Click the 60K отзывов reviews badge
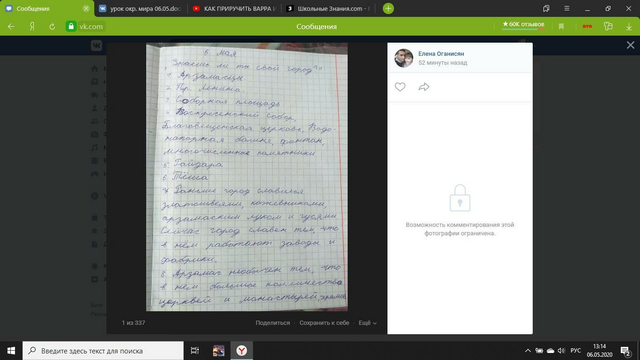This screenshot has width=640, height=360. (523, 25)
